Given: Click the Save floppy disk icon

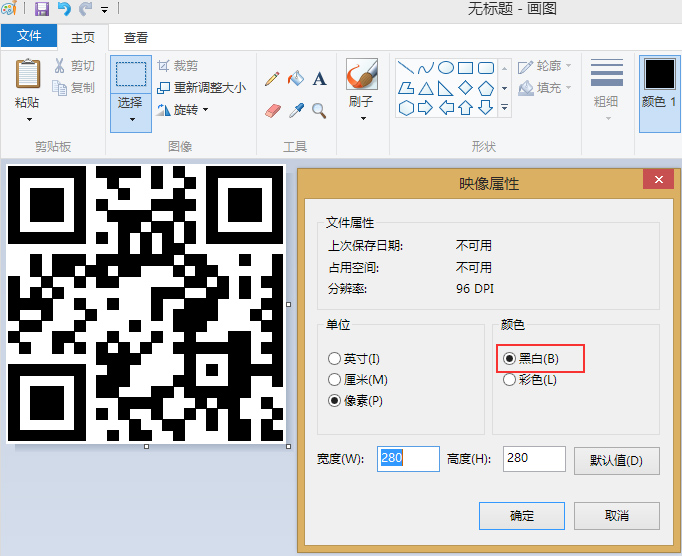Looking at the screenshot, I should pyautogui.click(x=42, y=8).
